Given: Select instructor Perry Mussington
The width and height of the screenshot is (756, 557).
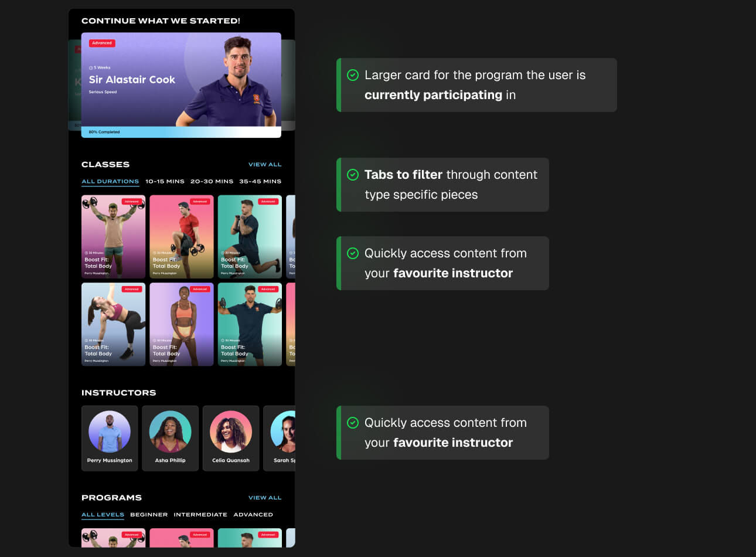Looking at the screenshot, I should tap(110, 438).
